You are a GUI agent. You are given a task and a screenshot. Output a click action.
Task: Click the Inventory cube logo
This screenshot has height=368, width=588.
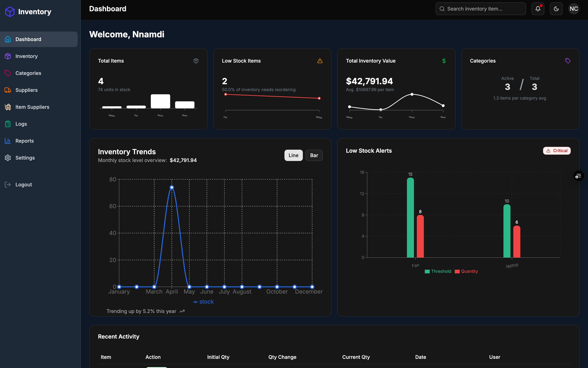(x=10, y=12)
